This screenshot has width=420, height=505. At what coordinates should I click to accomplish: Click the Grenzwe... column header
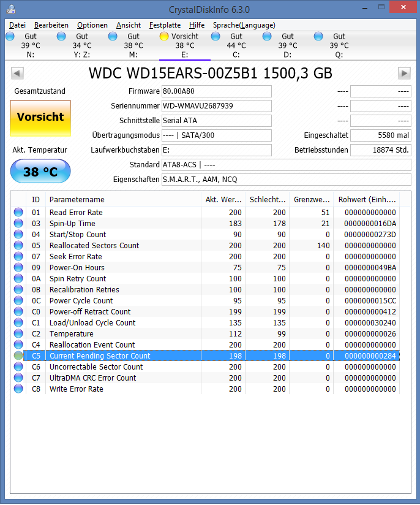click(x=312, y=200)
